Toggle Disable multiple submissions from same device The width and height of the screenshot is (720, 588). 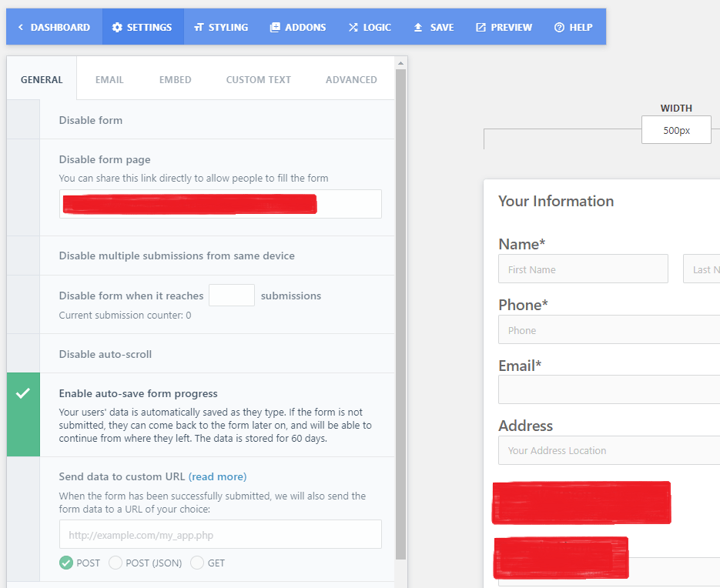click(x=23, y=256)
